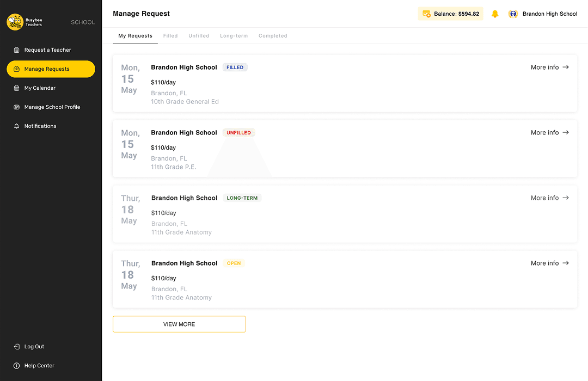Select the My Requests tab

pos(135,36)
